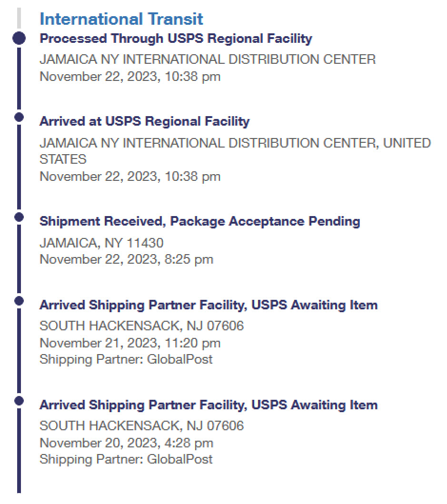The width and height of the screenshot is (447, 504).
Task: Click the Arrived at USPS Regional Facility dot
Action: pos(19,117)
